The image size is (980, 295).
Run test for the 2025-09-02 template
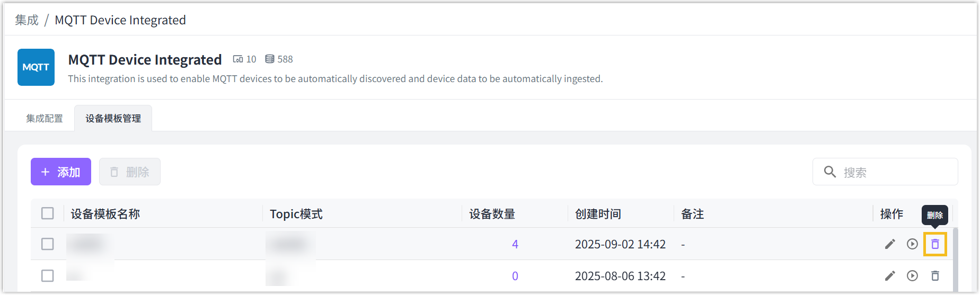(x=912, y=244)
